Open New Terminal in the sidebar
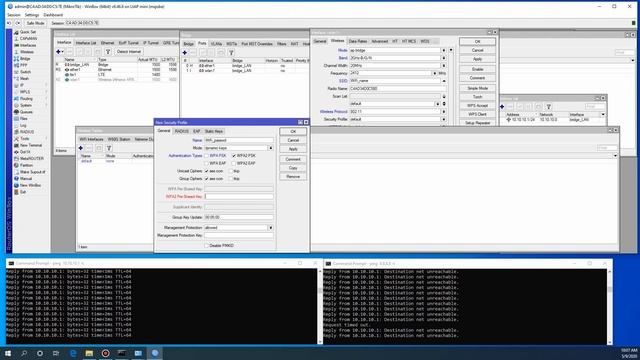This screenshot has width=640, height=360. coord(31,145)
